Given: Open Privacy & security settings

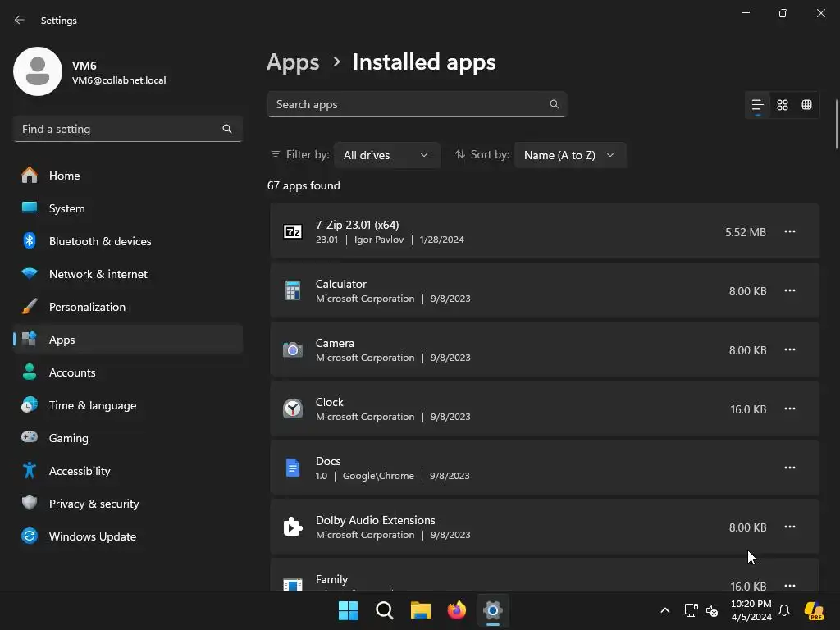Looking at the screenshot, I should tap(94, 504).
